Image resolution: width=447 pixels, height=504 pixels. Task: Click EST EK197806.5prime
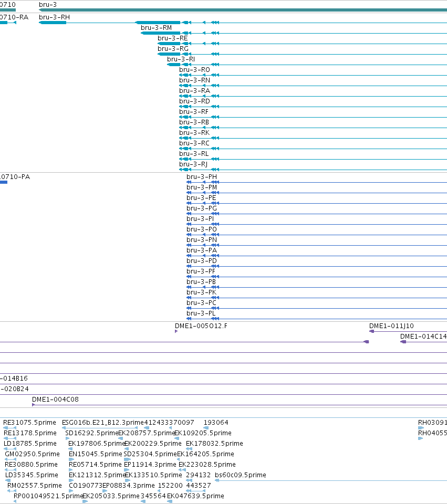pos(97,444)
